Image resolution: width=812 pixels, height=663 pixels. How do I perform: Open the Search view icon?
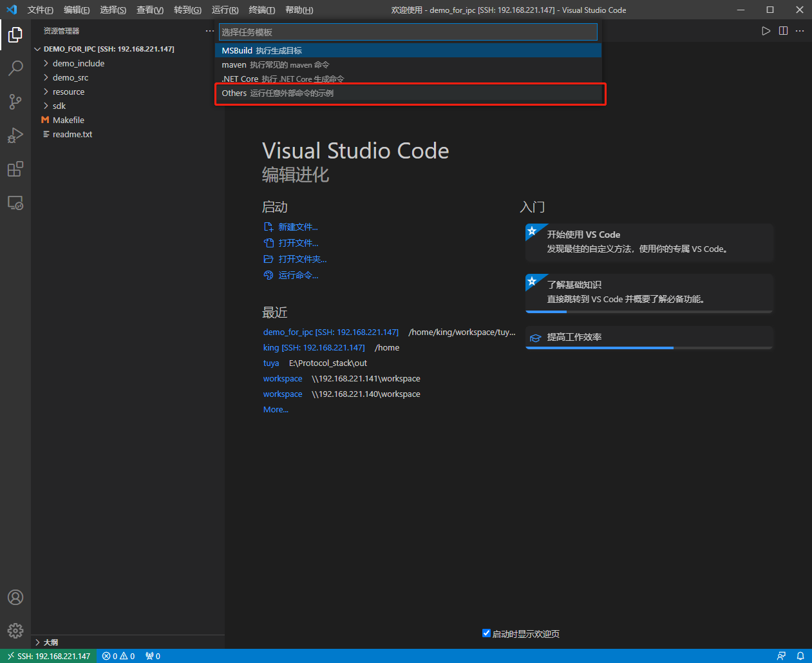[x=15, y=68]
